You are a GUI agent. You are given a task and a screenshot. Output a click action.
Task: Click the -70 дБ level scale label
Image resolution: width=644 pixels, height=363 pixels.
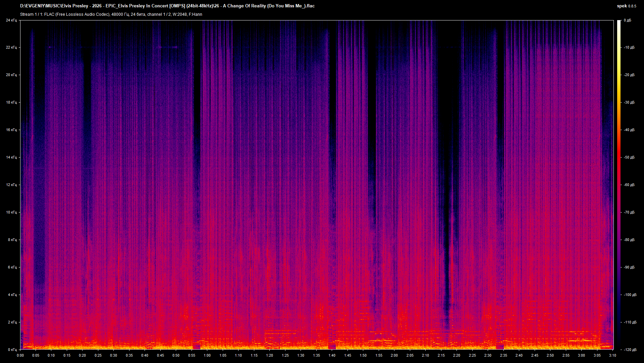629,213
